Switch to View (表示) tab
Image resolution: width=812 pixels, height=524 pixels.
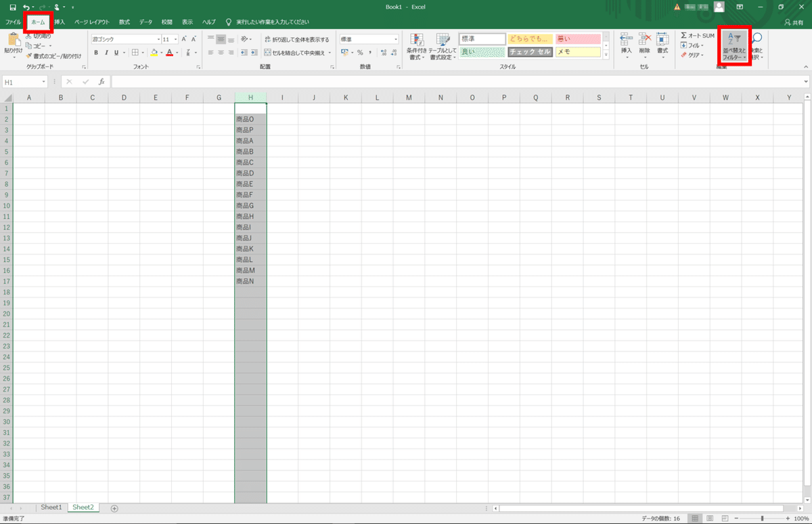[x=187, y=22]
